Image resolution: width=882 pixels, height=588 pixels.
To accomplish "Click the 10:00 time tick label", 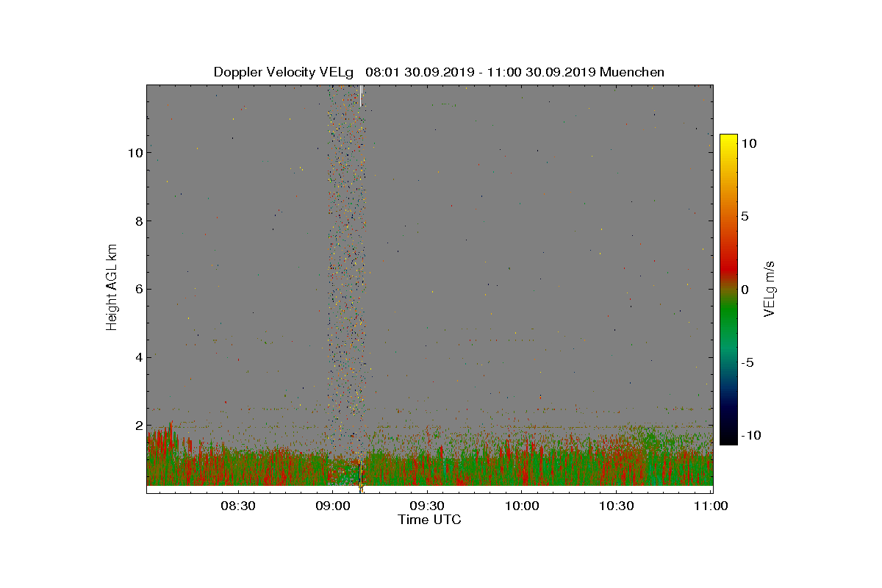I will (x=522, y=506).
